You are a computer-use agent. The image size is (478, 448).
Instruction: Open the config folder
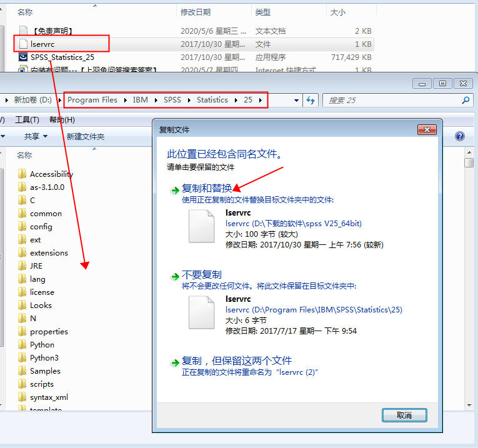[35, 226]
